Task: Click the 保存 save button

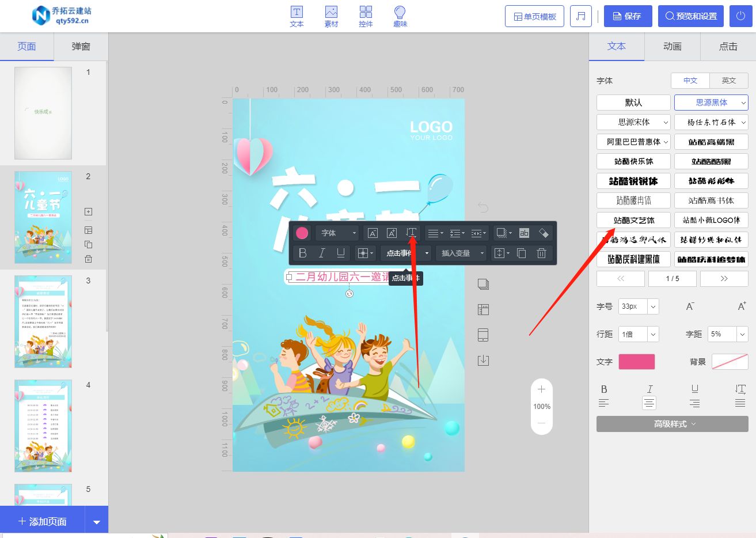Action: pyautogui.click(x=628, y=16)
